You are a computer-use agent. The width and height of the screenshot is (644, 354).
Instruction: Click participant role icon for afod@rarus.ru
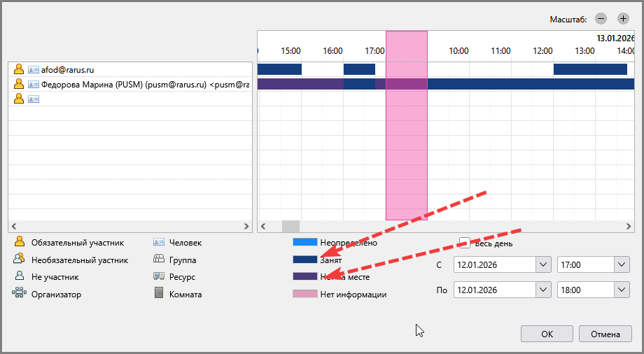(x=18, y=69)
